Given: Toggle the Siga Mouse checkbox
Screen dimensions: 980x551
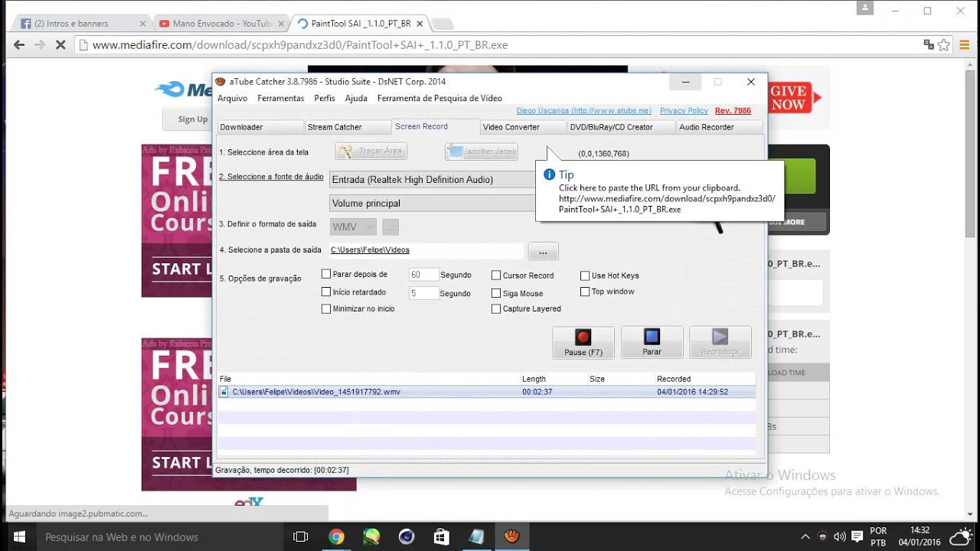Looking at the screenshot, I should click(x=496, y=293).
